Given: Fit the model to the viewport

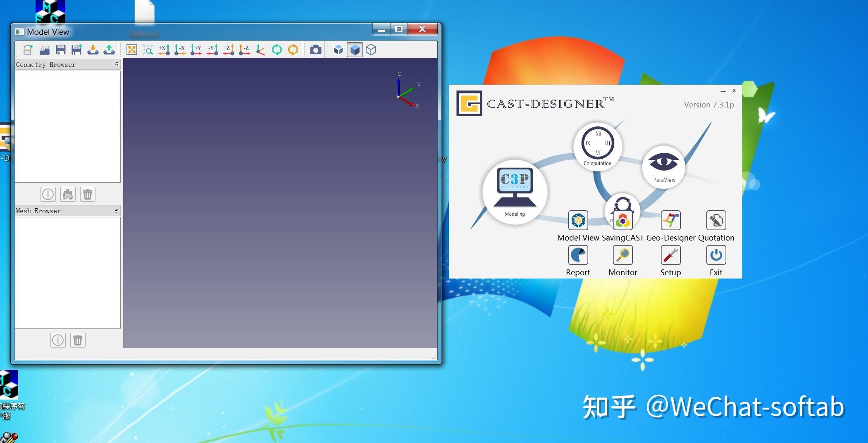Looking at the screenshot, I should pos(131,49).
